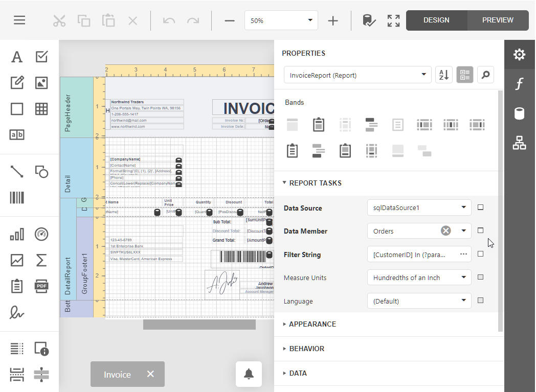Select the Table of Contents tool
The width and height of the screenshot is (536, 392).
coord(17,349)
